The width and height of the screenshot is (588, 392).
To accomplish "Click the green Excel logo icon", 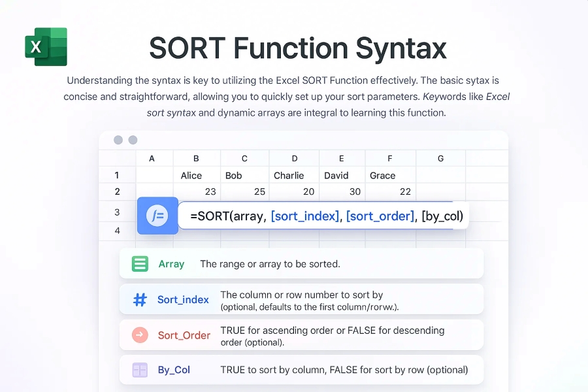I will [46, 46].
